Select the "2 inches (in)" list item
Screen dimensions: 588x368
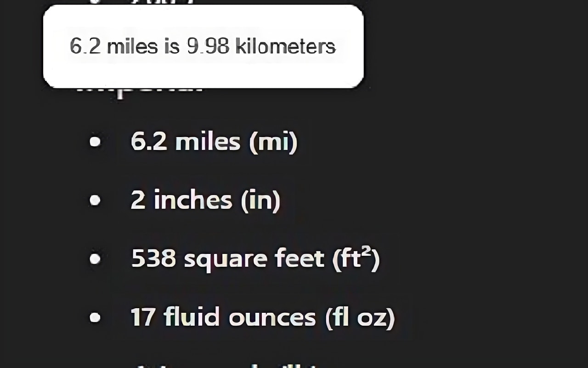[x=205, y=200]
